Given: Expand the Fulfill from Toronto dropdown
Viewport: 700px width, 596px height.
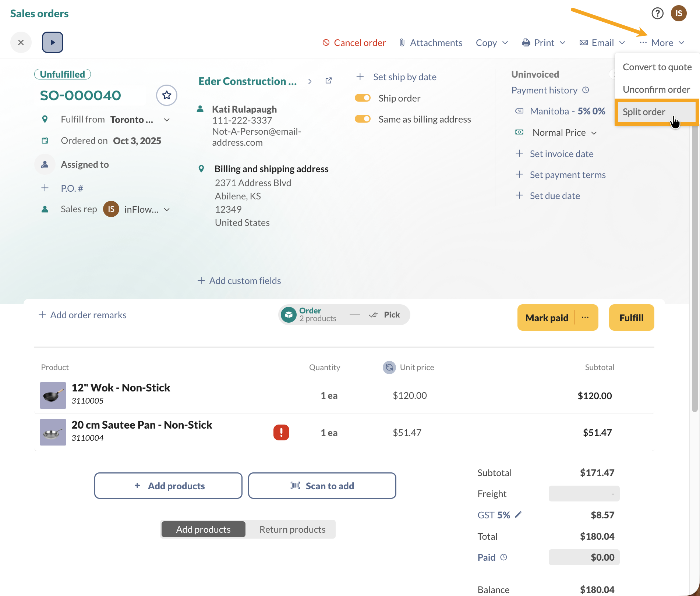Looking at the screenshot, I should tap(167, 119).
